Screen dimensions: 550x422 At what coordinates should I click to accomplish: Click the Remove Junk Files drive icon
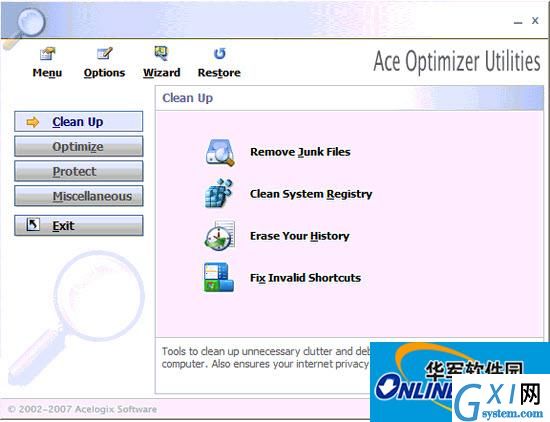pos(220,152)
